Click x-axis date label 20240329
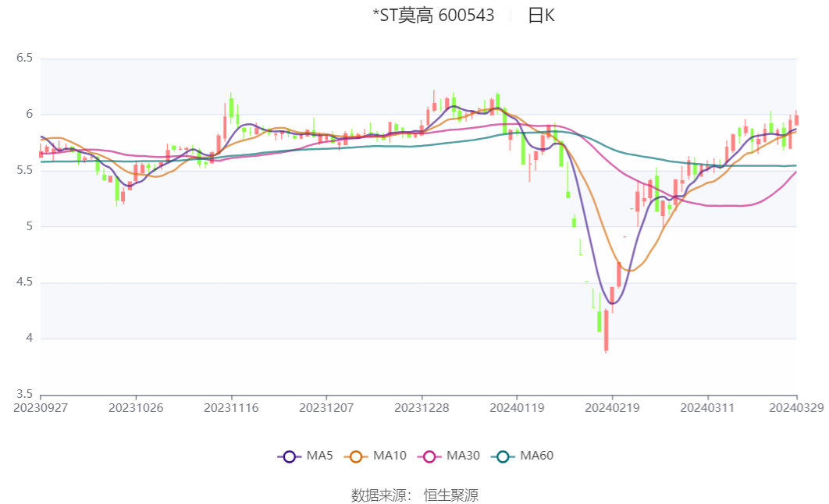Image resolution: width=829 pixels, height=504 pixels. (x=796, y=408)
